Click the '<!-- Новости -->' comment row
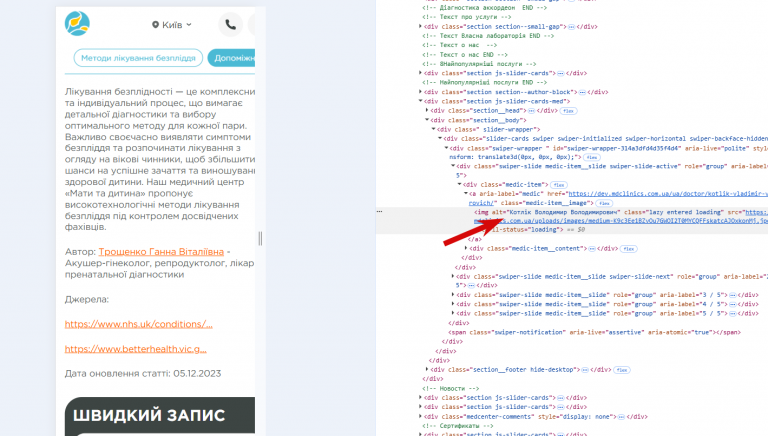The width and height of the screenshot is (768, 436). click(x=451, y=388)
